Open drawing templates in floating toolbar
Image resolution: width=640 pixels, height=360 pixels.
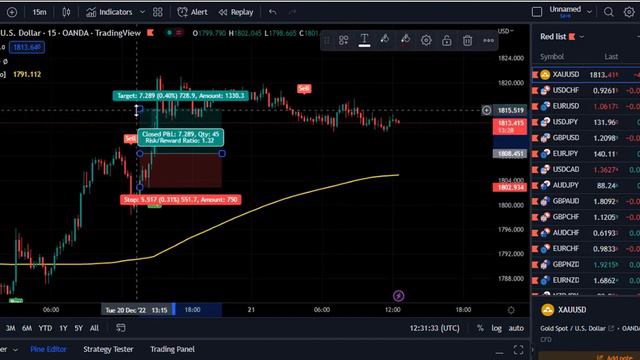pos(344,40)
